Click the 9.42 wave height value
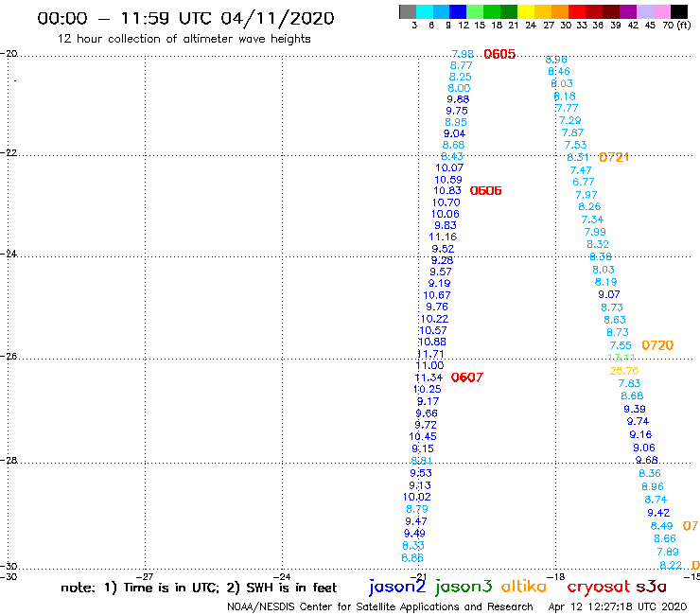 tap(658, 513)
